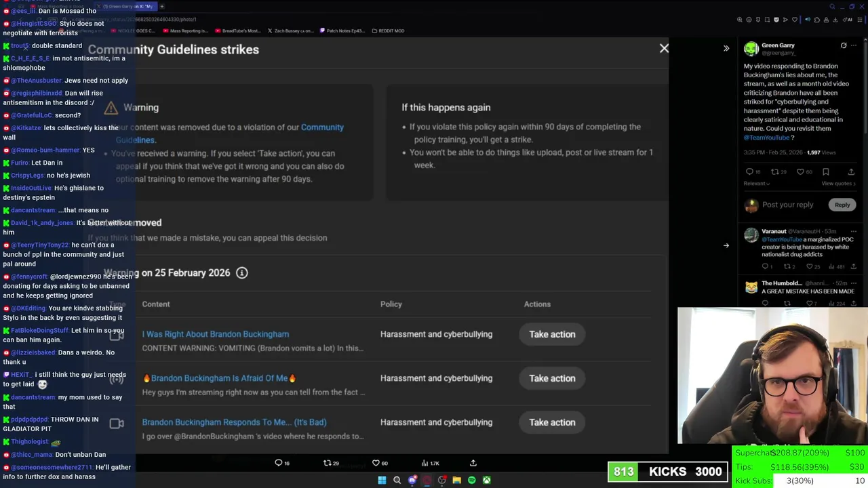Screen dimensions: 868x488
Task: Click username @TeenyTinyTony22 in chat
Action: click(x=39, y=245)
